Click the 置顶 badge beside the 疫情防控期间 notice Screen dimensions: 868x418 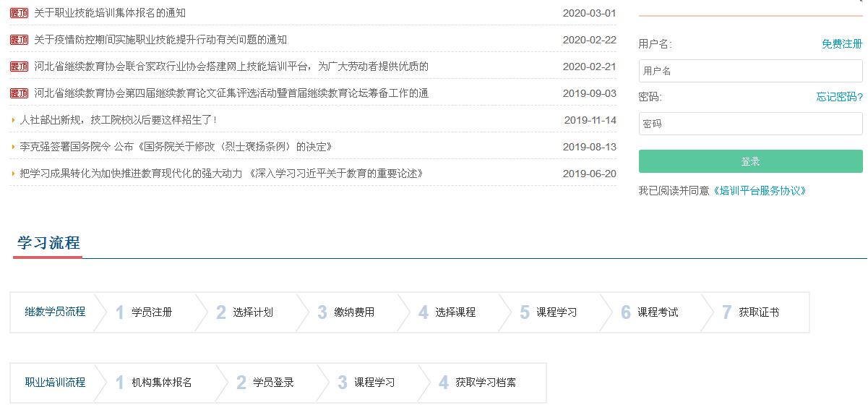click(19, 40)
